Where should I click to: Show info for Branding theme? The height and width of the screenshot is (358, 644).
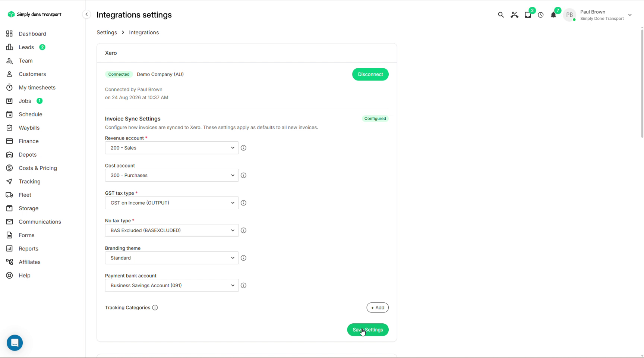[x=243, y=258]
